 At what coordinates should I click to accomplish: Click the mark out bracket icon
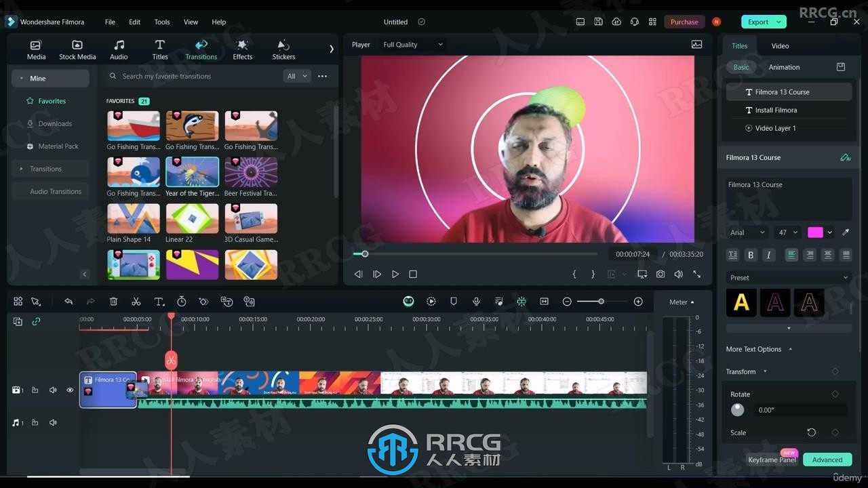pos(593,274)
